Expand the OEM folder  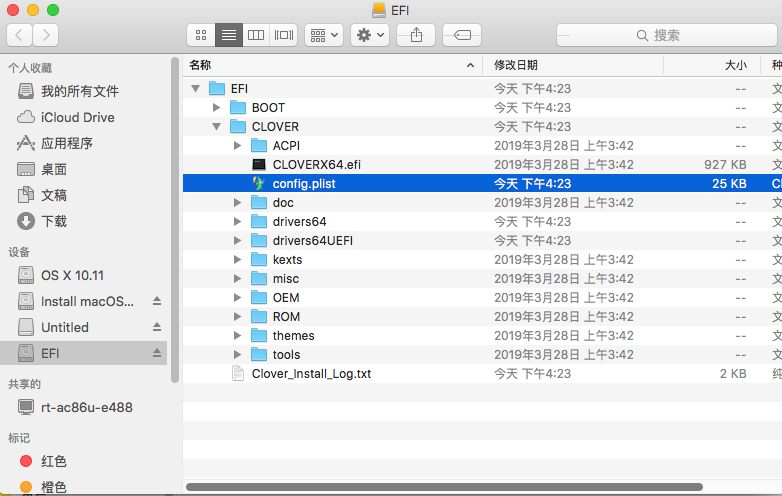237,298
